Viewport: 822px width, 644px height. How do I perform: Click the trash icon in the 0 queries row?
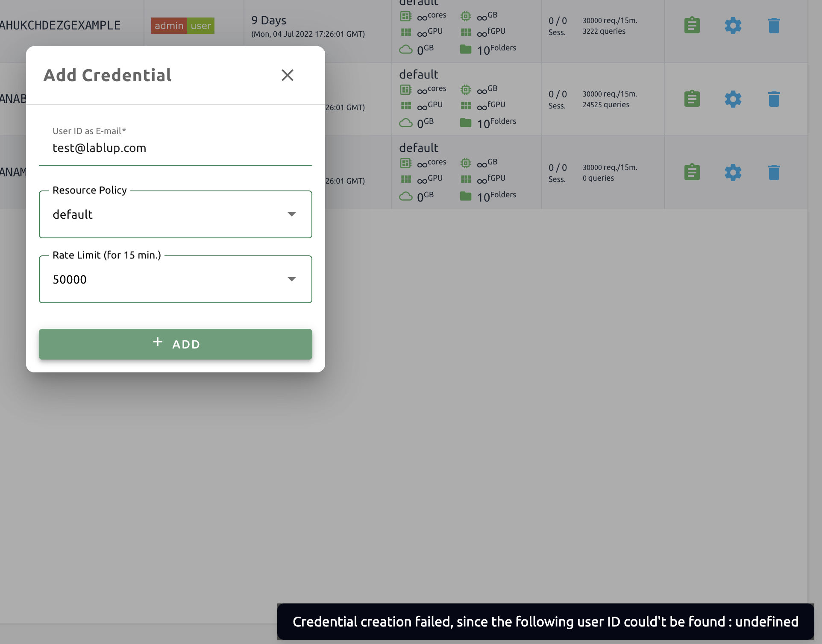pyautogui.click(x=774, y=173)
